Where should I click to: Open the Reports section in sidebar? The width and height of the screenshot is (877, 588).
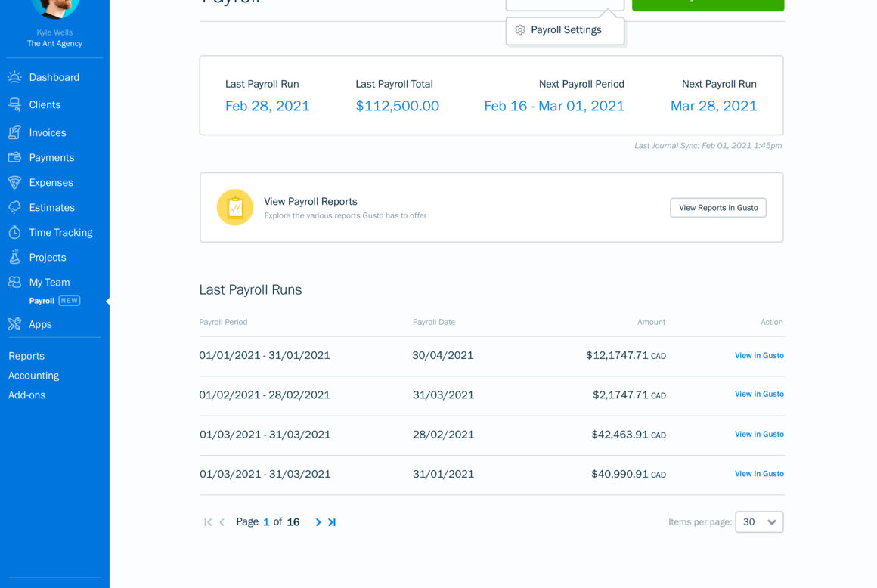point(26,356)
